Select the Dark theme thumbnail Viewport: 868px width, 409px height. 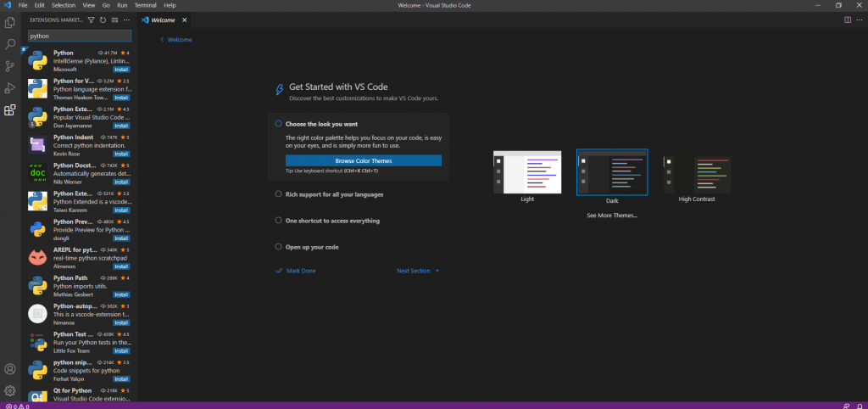point(612,172)
